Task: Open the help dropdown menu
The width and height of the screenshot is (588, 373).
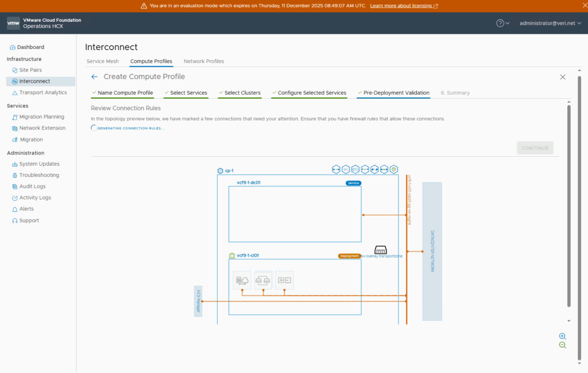Action: [502, 23]
